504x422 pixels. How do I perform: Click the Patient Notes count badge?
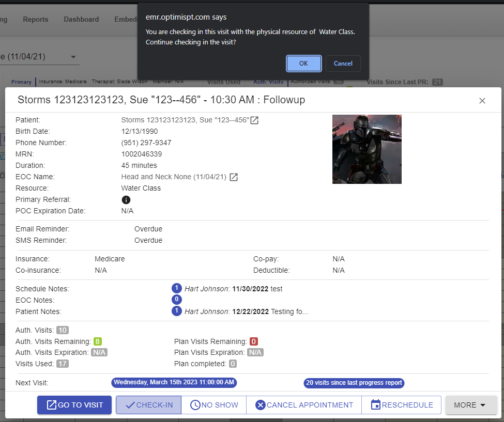[176, 311]
